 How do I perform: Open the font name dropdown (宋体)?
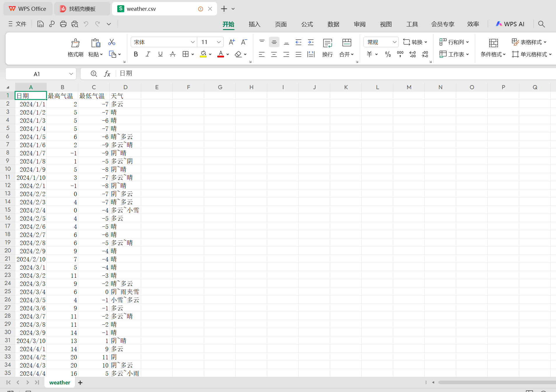point(193,42)
